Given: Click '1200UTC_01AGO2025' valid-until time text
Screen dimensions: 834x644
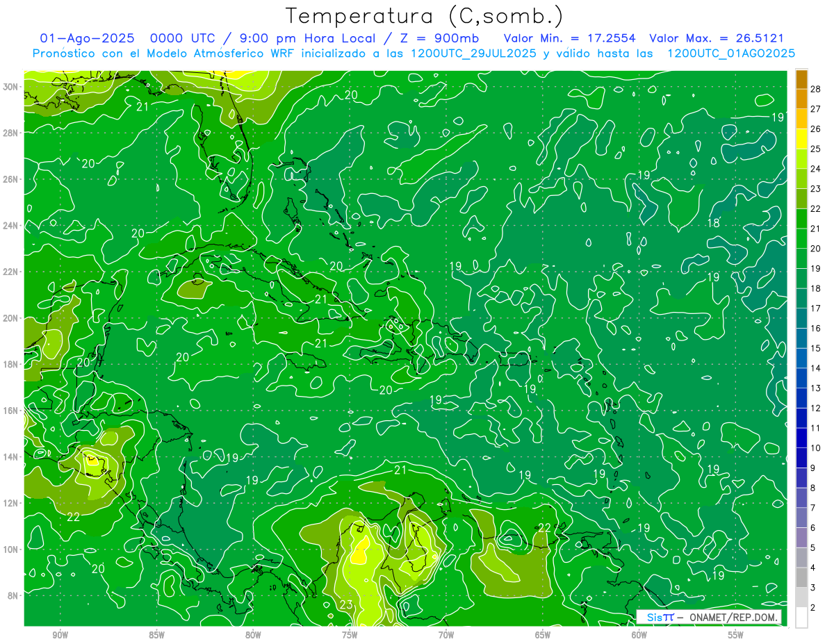Looking at the screenshot, I should coord(730,53).
